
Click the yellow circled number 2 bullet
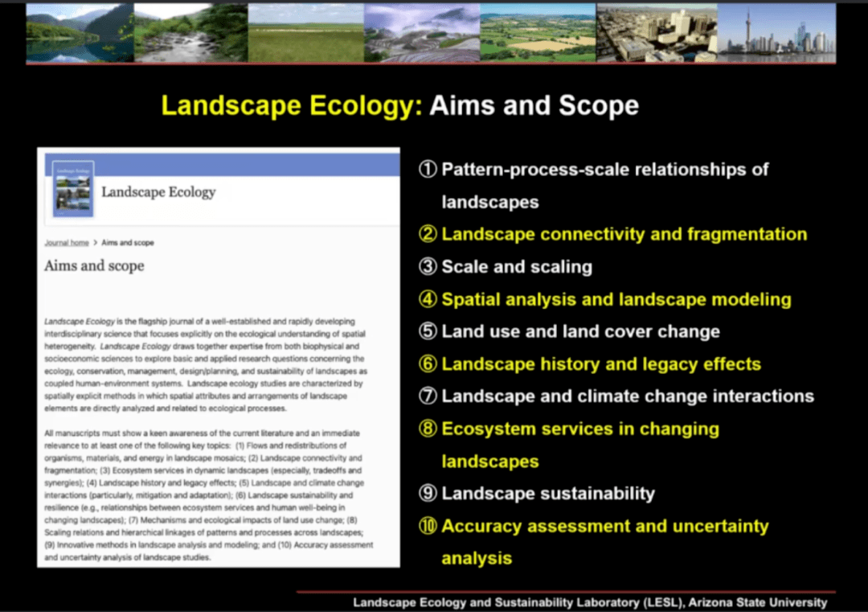coord(428,235)
